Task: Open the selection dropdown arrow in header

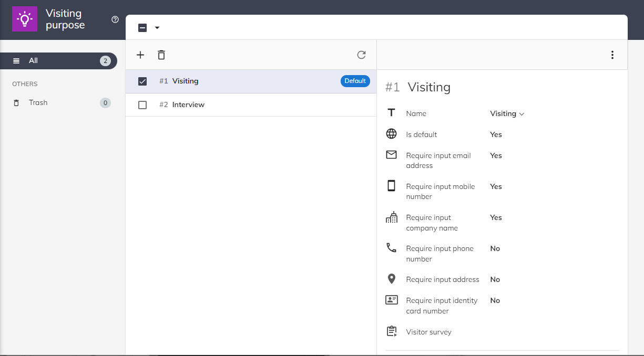Action: [157, 28]
